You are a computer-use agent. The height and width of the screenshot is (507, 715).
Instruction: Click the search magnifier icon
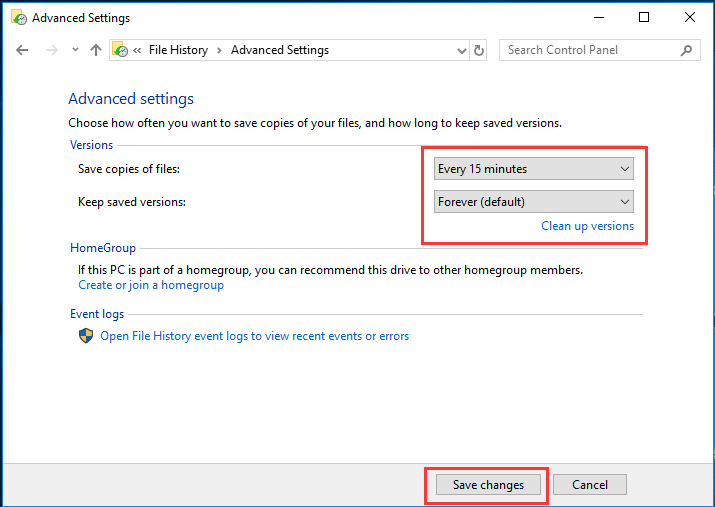686,50
